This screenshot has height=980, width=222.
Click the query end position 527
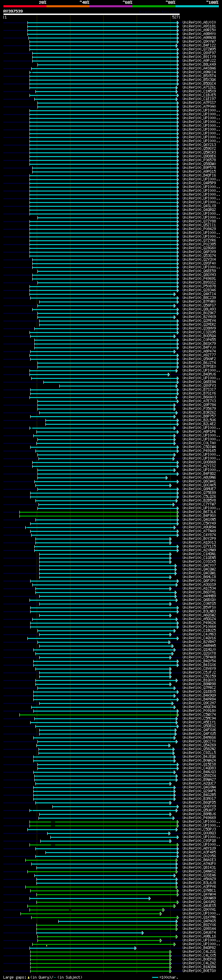click(x=175, y=17)
